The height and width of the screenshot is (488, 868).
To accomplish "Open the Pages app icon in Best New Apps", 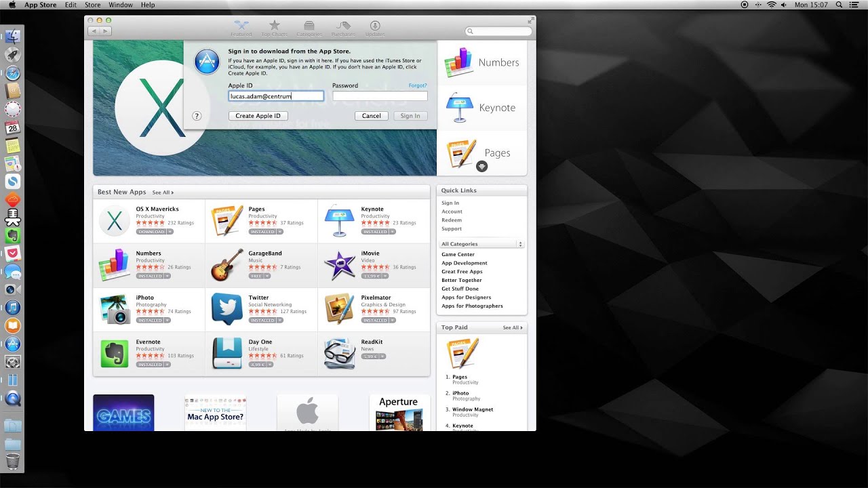I will tap(227, 221).
